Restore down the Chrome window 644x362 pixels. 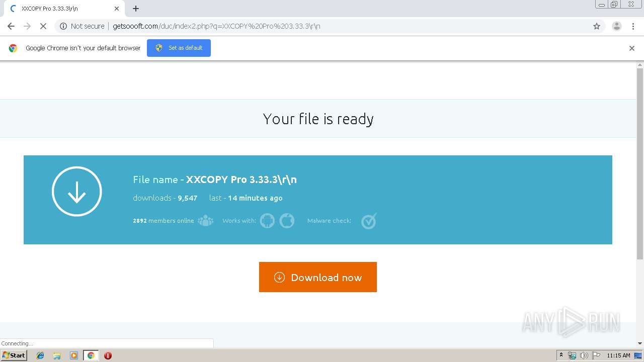614,5
